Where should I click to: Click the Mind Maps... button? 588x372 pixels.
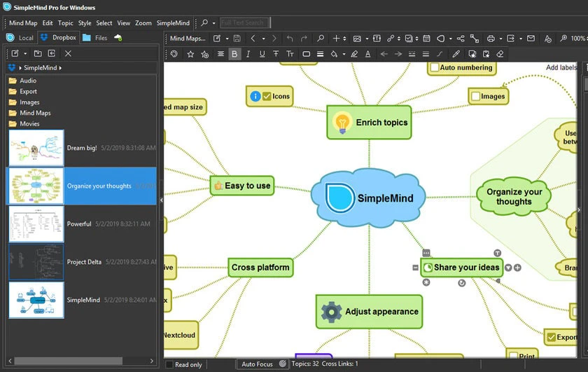point(188,39)
